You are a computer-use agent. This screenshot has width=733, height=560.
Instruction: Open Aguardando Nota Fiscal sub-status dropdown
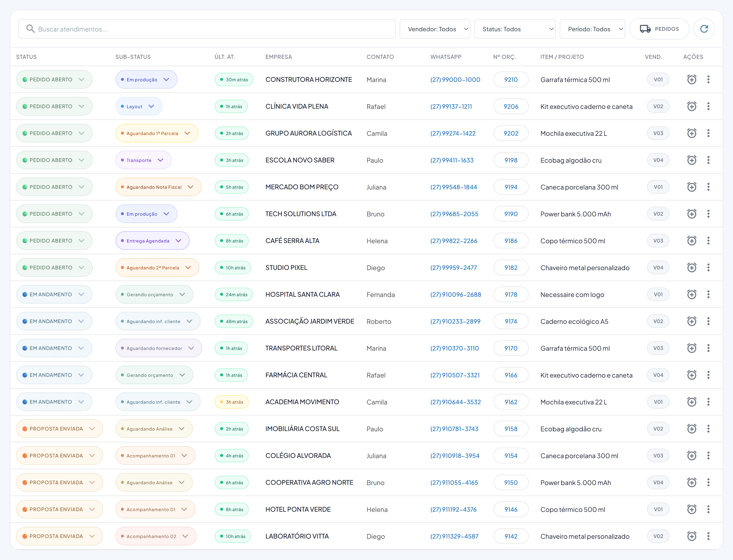point(158,187)
